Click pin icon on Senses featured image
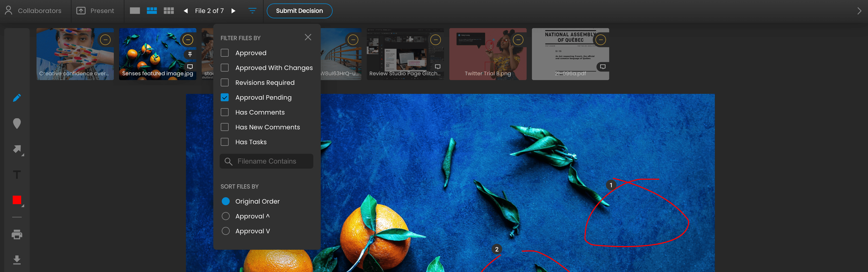Screen dimensions: 868x272 tap(190, 54)
